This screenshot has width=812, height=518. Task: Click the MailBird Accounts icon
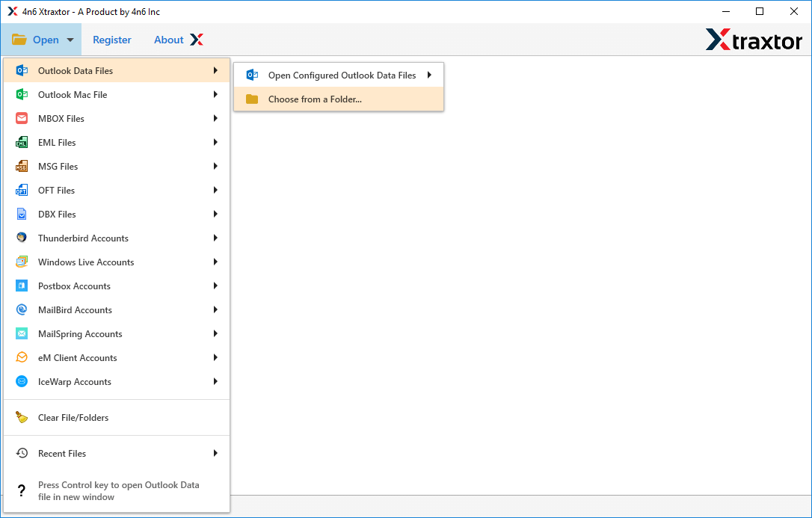(x=22, y=310)
